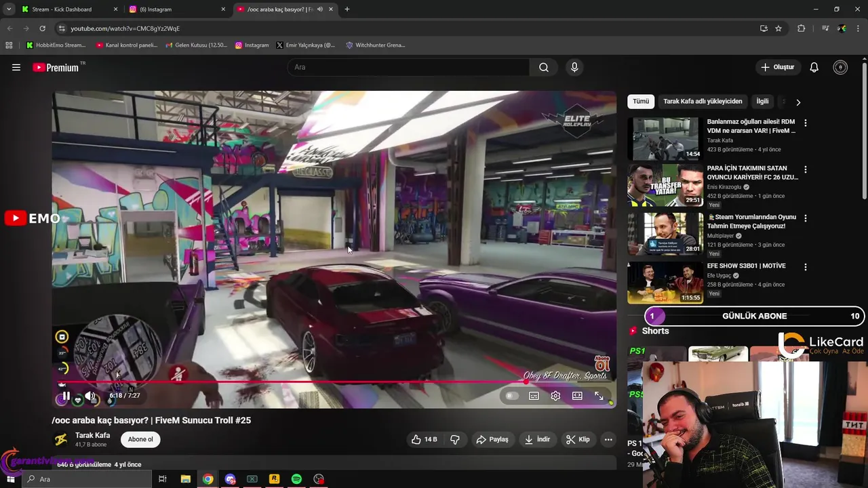The height and width of the screenshot is (488, 868).
Task: Toggle subtitles in the video player
Action: click(534, 396)
